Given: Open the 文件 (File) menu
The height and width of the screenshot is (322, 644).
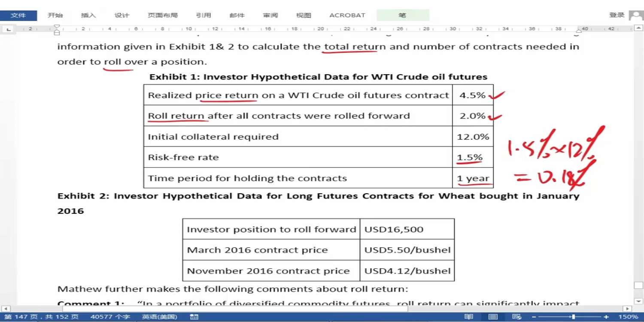Looking at the screenshot, I should 18,15.
